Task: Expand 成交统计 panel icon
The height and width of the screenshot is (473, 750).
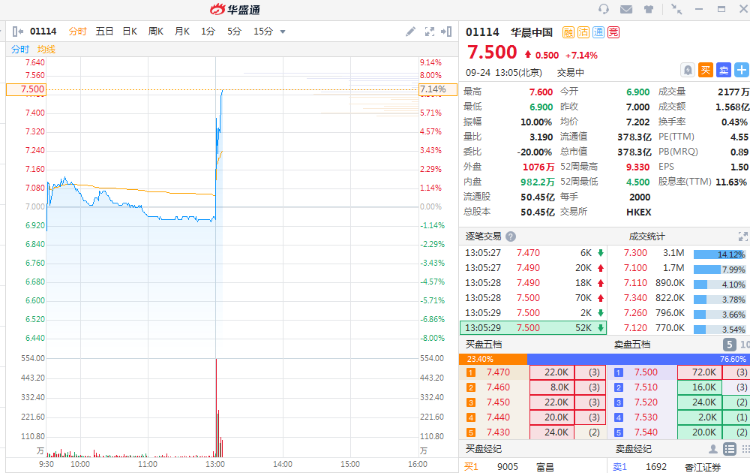Action: tap(743, 236)
